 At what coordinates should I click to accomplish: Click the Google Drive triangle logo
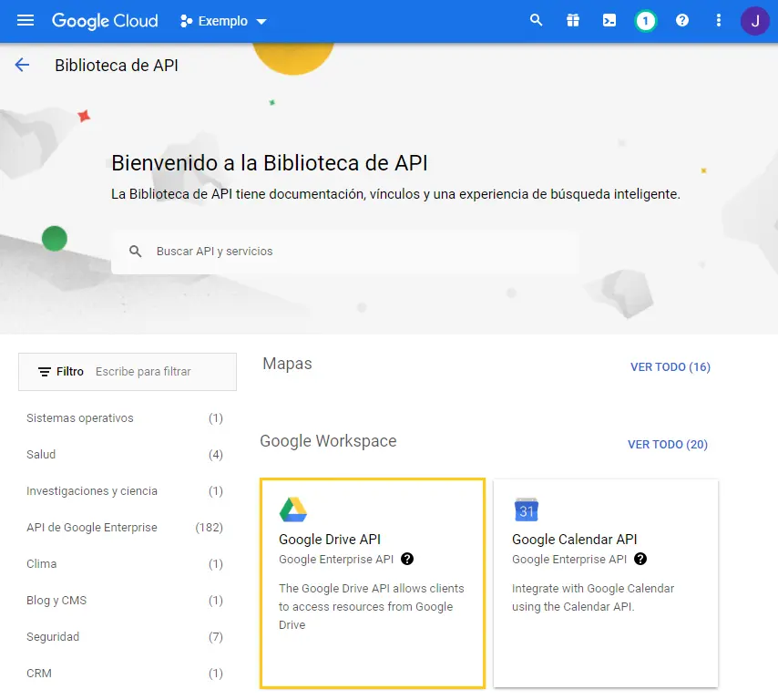(x=293, y=510)
